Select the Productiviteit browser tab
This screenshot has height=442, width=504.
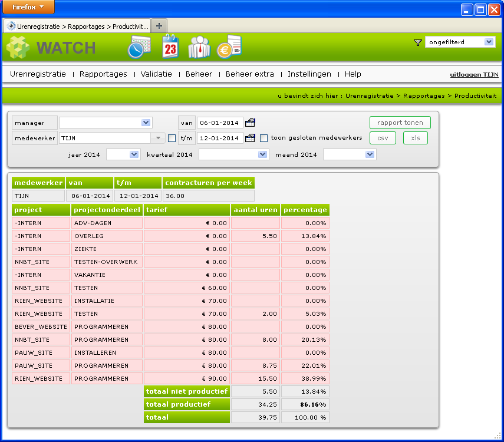[x=77, y=26]
